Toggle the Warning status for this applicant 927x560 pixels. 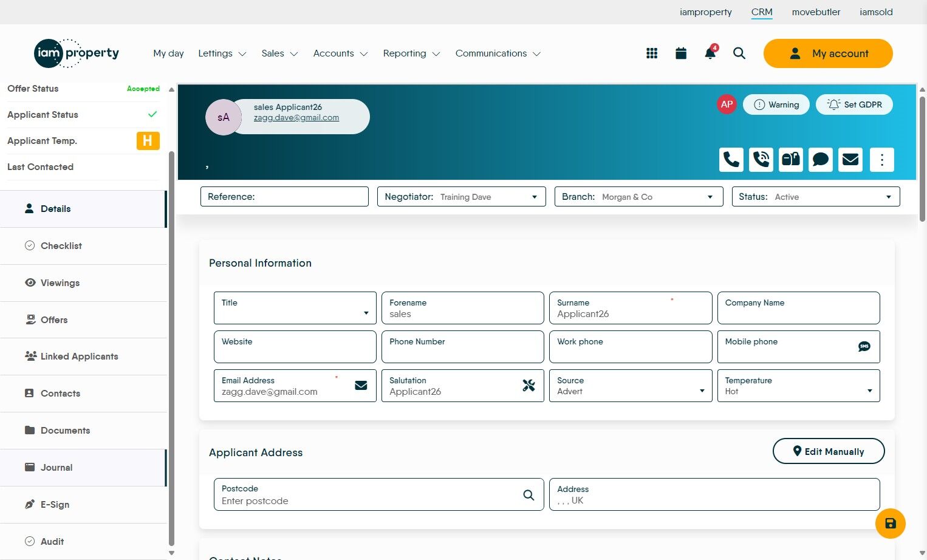[x=776, y=104]
